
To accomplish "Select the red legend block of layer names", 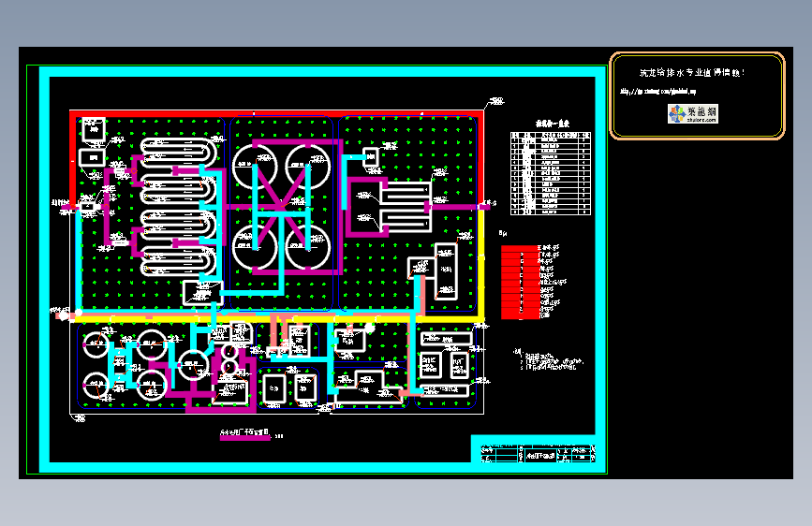I will point(520,282).
